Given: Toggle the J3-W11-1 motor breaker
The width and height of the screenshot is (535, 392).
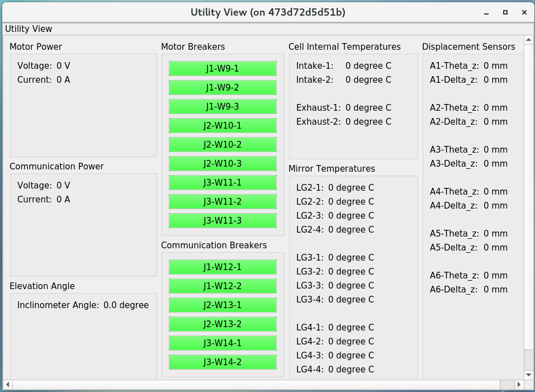Looking at the screenshot, I should [x=222, y=182].
